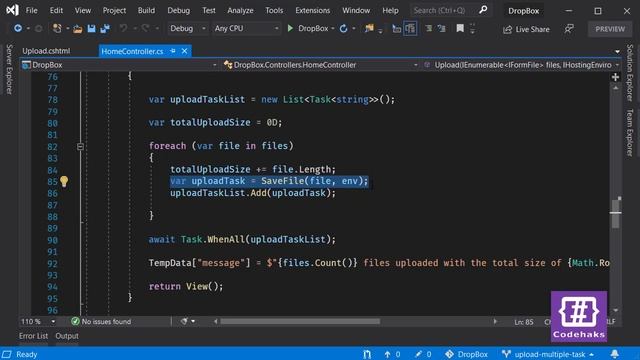Viewport: 640px width, 360px height.
Task: Click the unpushed commits arrow indicator
Action: coord(392,354)
